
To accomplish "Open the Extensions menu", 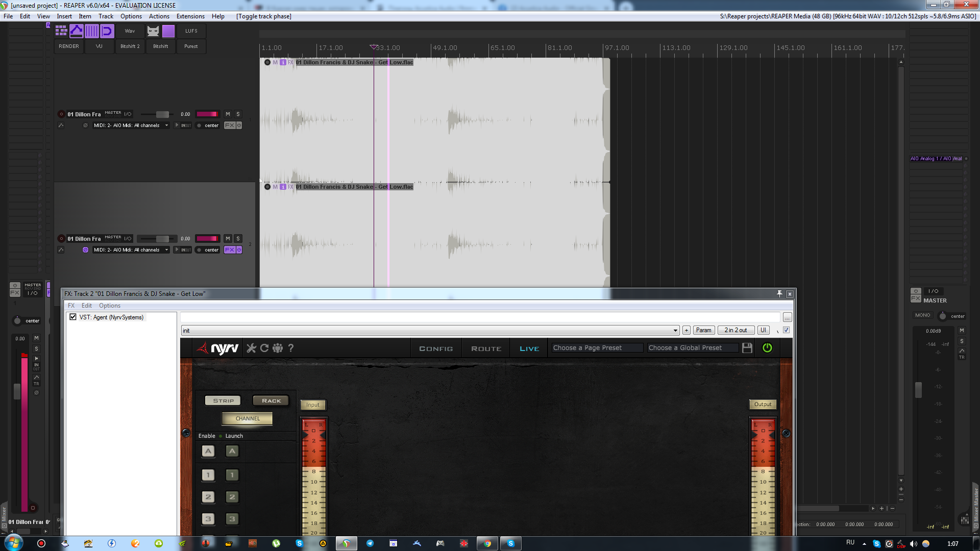I will pos(190,16).
